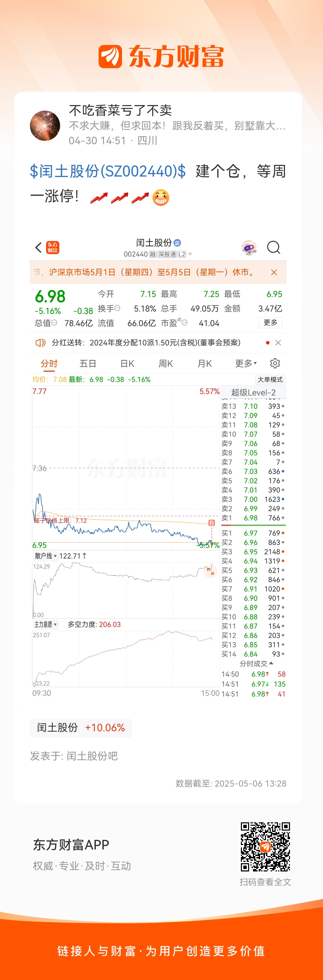Select the 超级Level-2 panel header

tap(253, 392)
